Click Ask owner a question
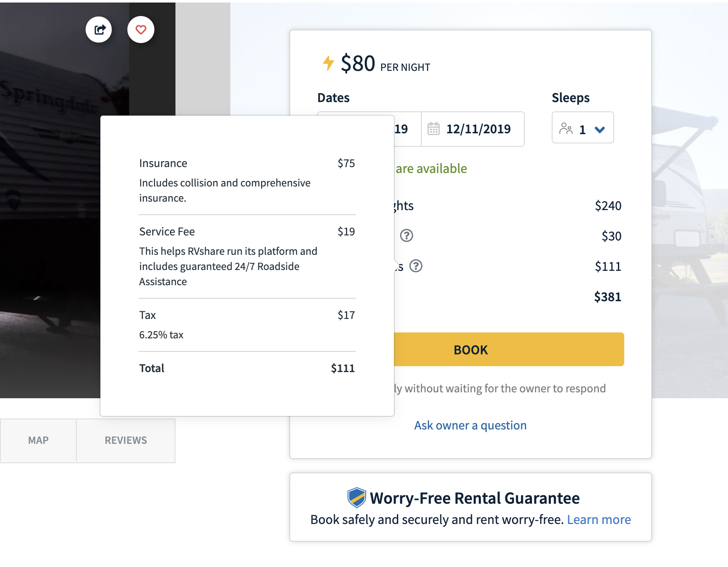 click(470, 425)
